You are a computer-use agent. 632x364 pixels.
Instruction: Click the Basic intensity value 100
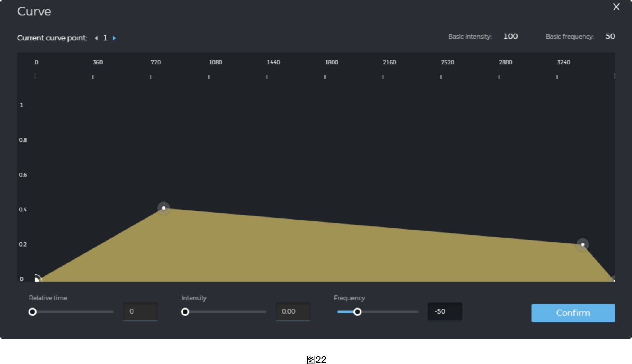pyautogui.click(x=510, y=36)
